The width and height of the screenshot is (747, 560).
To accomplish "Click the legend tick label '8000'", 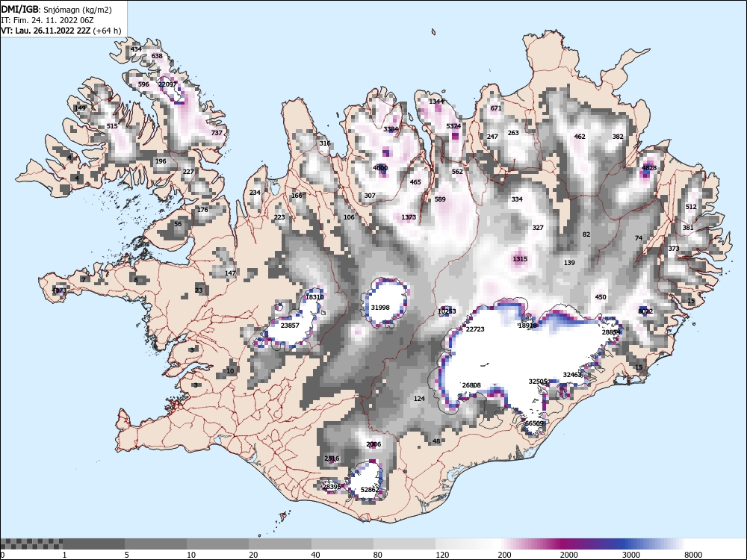I will [x=694, y=555].
